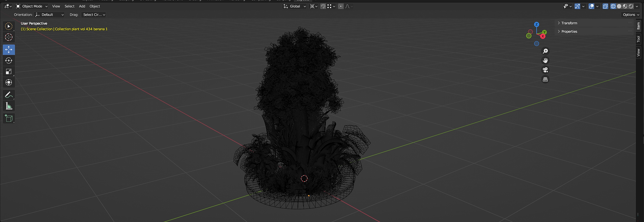
Task: Open the editor type selector icon
Action: (8, 6)
